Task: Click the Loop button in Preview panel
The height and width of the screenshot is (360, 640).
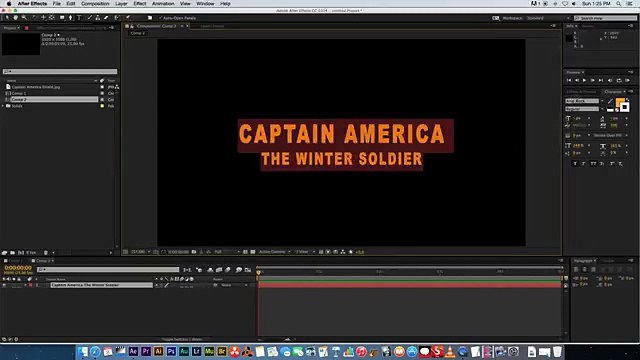Action: point(619,80)
